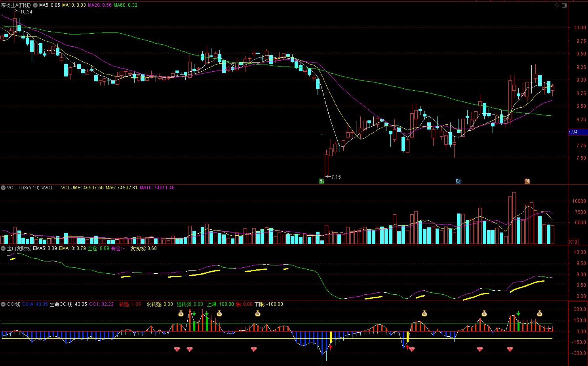588x366 pixels.
Task: Open the 深物业A(日线) chart dropdown arrow
Action: [34, 6]
